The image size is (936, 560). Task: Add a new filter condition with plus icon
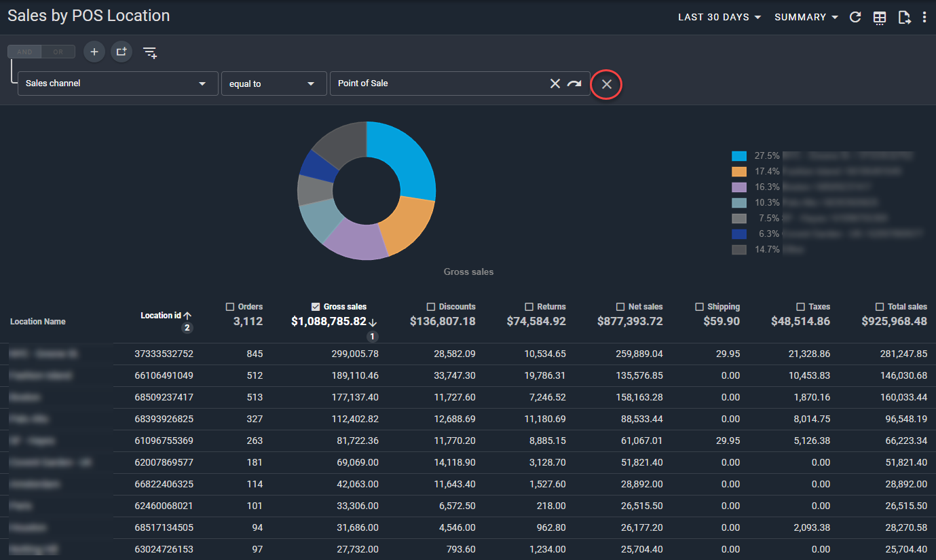click(x=94, y=52)
